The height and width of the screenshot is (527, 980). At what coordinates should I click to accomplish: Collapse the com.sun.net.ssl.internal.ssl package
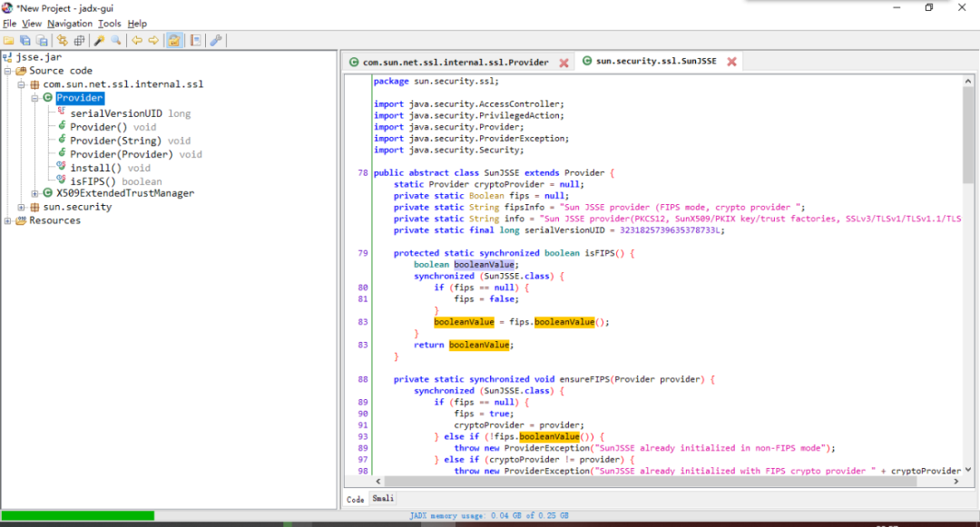(x=21, y=84)
